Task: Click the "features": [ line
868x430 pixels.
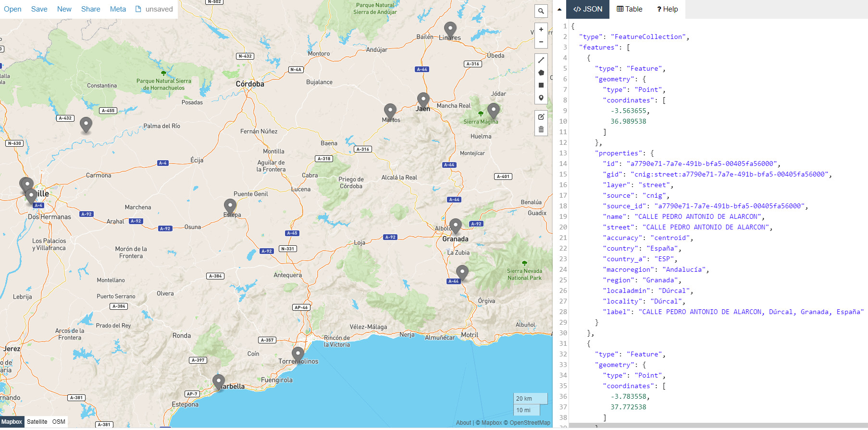Action: (604, 47)
